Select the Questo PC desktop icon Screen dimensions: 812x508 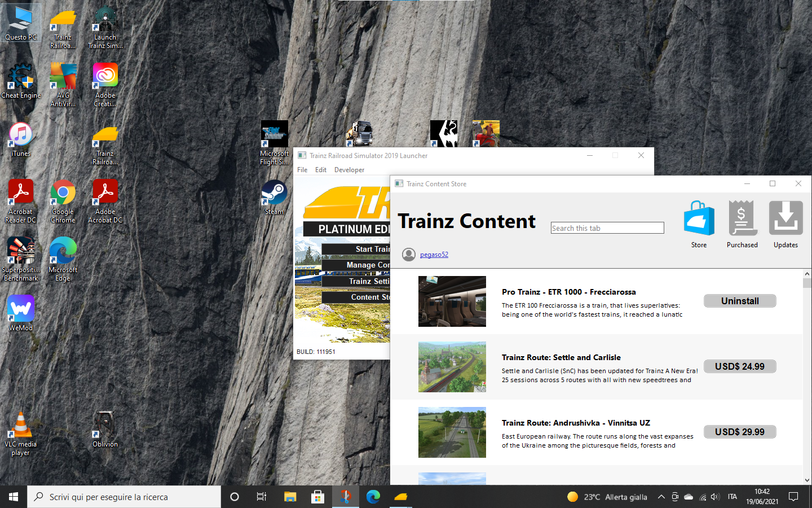click(x=21, y=23)
